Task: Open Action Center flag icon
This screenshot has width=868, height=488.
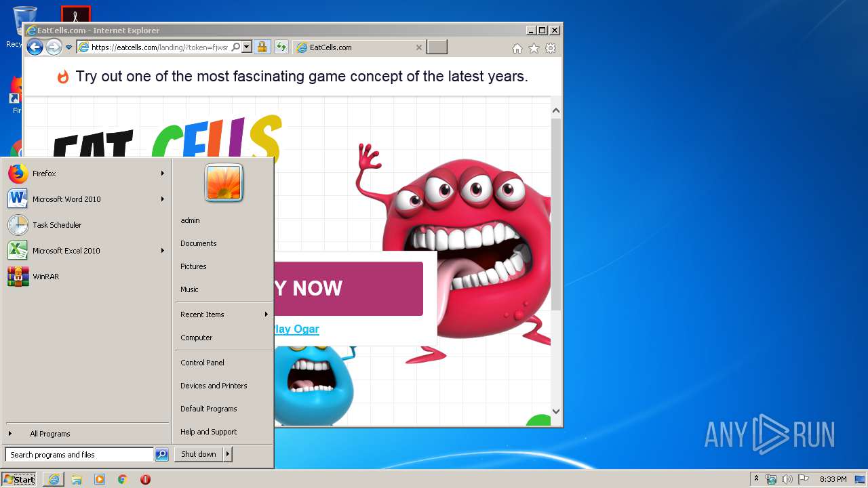Action: (804, 479)
